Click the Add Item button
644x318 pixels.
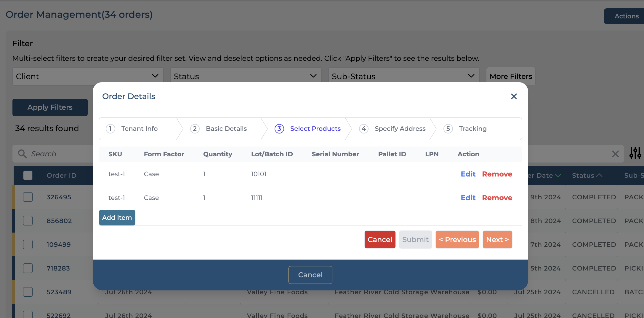[x=117, y=217]
